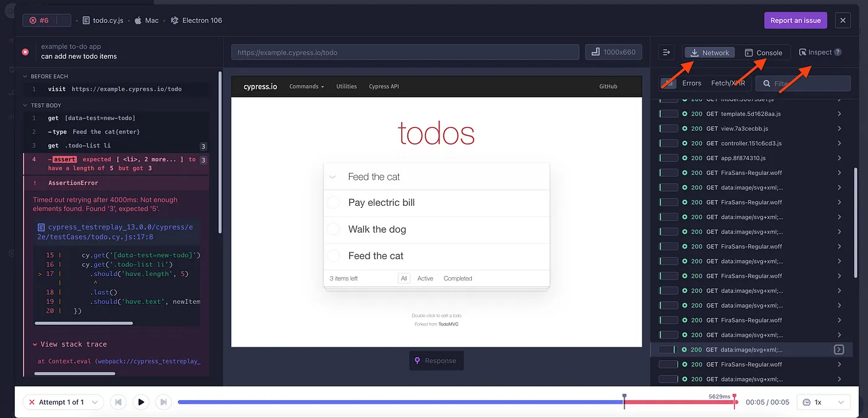Click the status dot on template.5d1628aa.js row
The width and height of the screenshot is (868, 418).
[x=684, y=114]
